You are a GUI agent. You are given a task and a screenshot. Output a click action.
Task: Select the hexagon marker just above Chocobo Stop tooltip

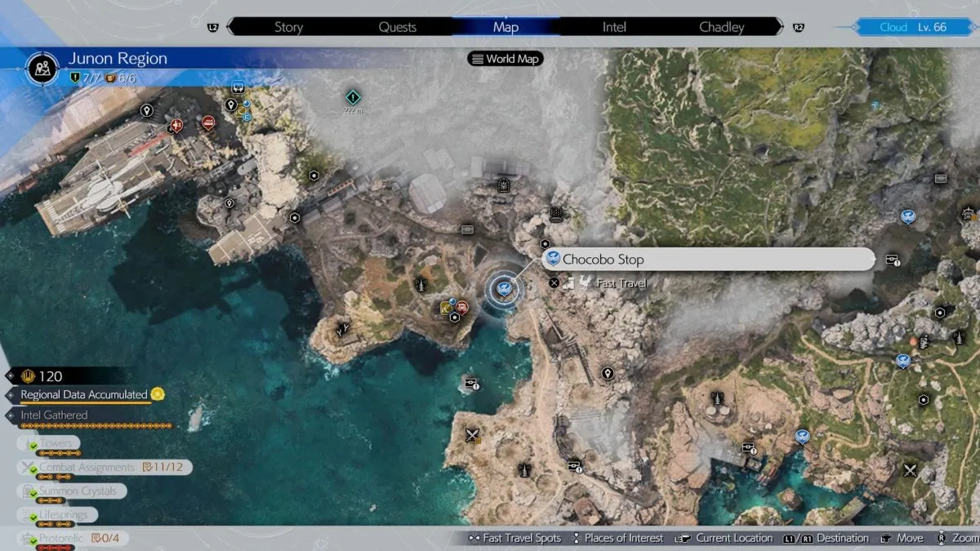545,243
